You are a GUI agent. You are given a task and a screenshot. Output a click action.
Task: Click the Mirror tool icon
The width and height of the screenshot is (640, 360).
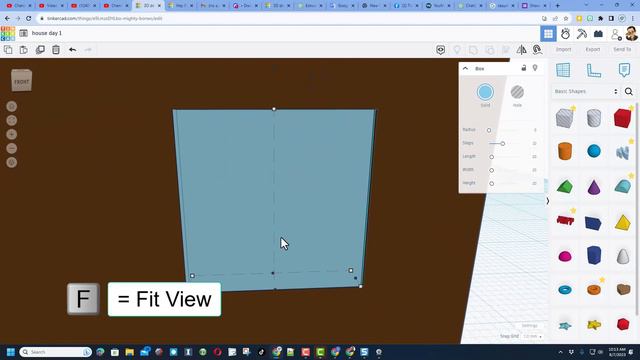521,50
